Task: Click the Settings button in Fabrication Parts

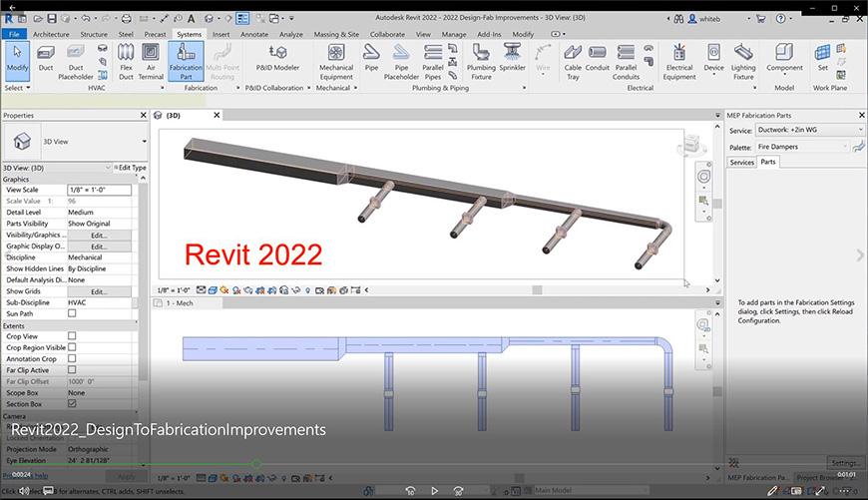Action: pos(845,462)
